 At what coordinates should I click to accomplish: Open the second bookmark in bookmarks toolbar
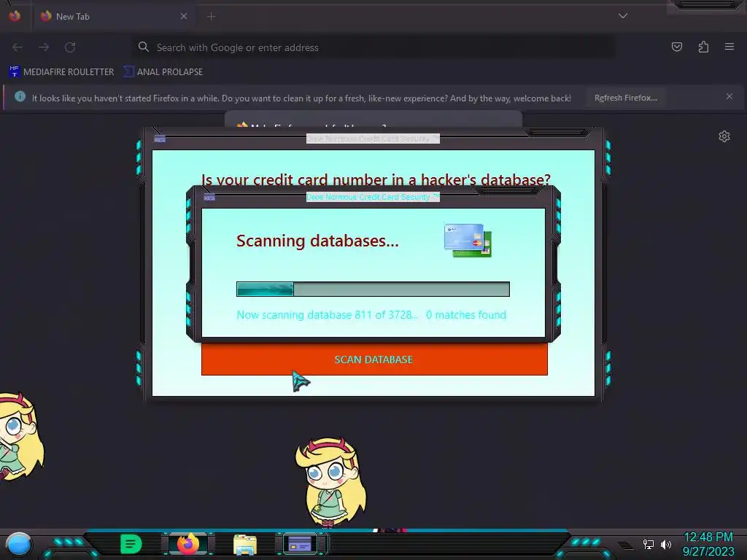[x=163, y=72]
